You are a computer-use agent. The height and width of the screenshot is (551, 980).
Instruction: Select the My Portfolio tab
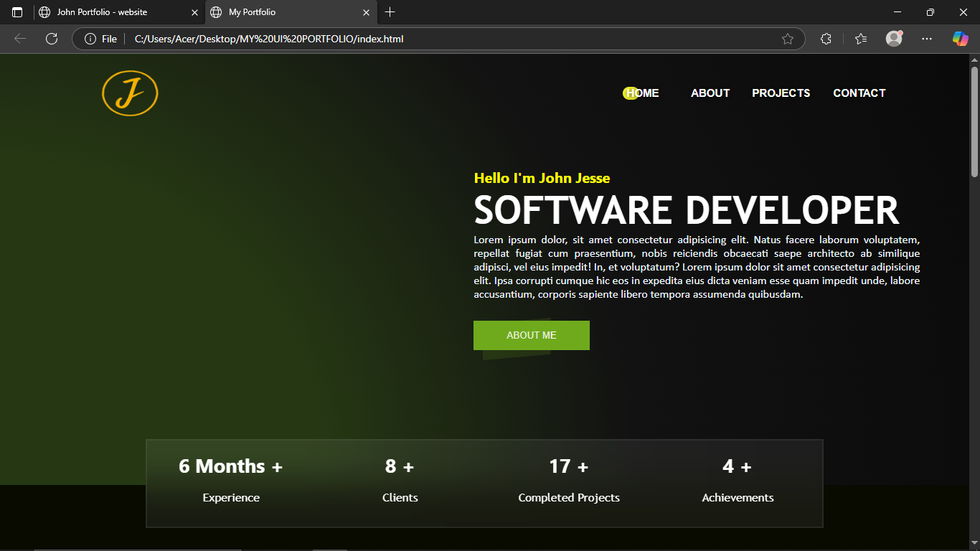[291, 12]
